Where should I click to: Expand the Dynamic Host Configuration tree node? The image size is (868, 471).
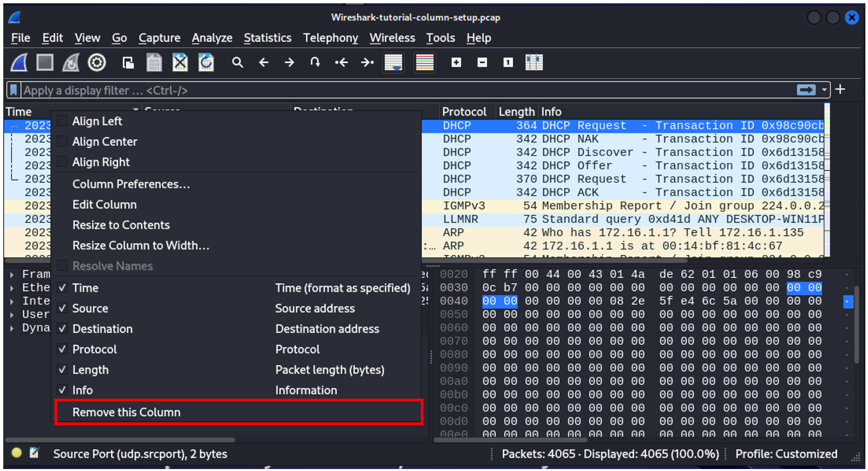click(13, 327)
